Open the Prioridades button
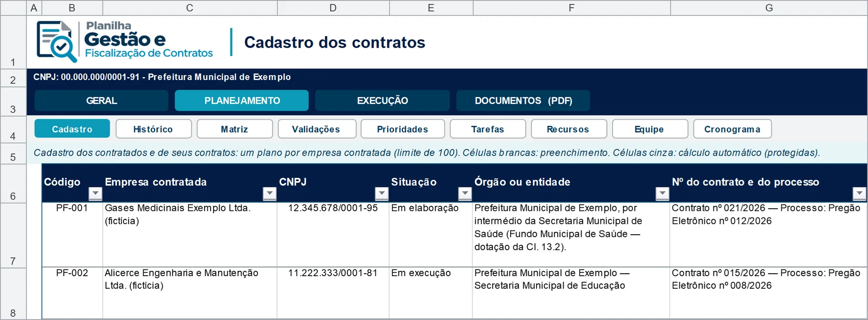Screen dimensions: 868x320 pyautogui.click(x=403, y=129)
